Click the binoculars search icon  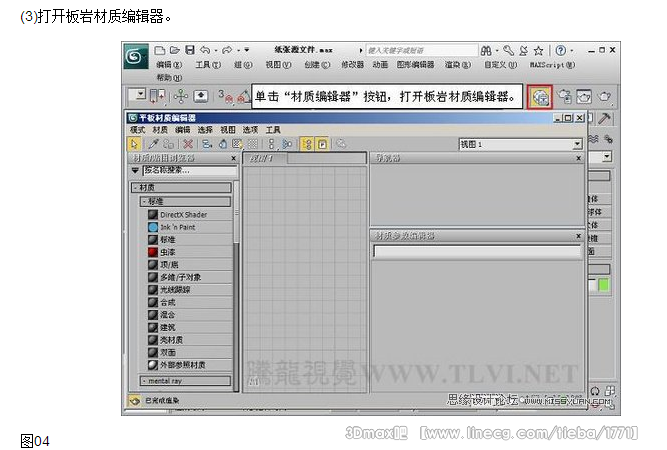[x=486, y=51]
